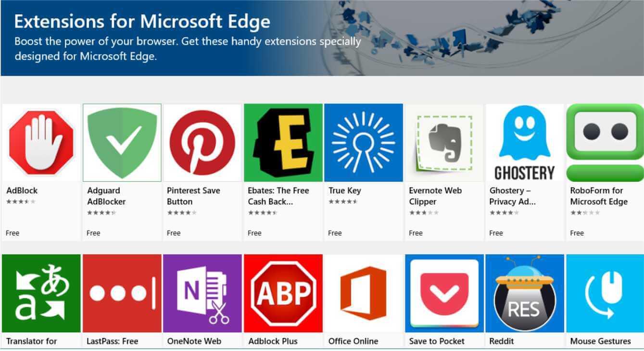
Task: Open the True Key title link
Action: (344, 190)
